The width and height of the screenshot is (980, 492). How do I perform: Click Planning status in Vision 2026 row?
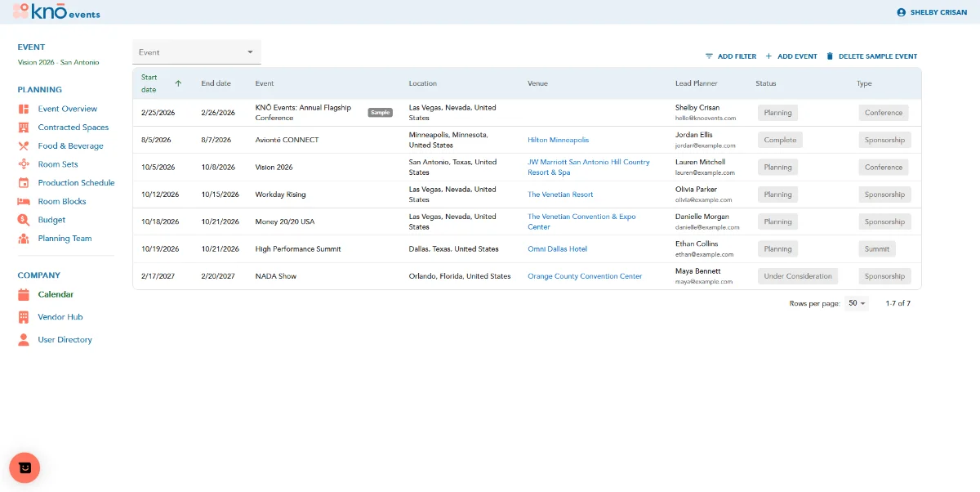[x=777, y=168]
